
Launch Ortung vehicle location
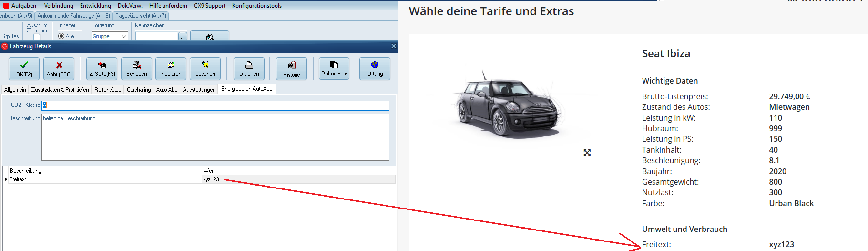[375, 69]
